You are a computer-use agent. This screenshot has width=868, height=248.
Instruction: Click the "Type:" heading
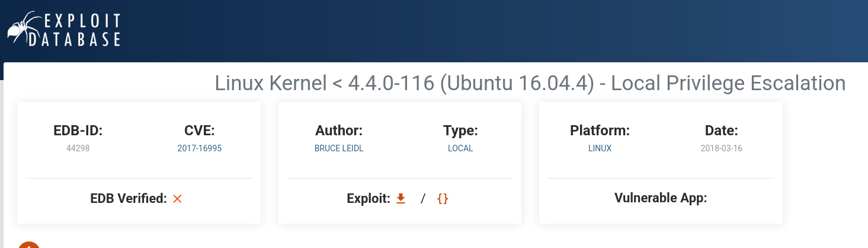[460, 131]
